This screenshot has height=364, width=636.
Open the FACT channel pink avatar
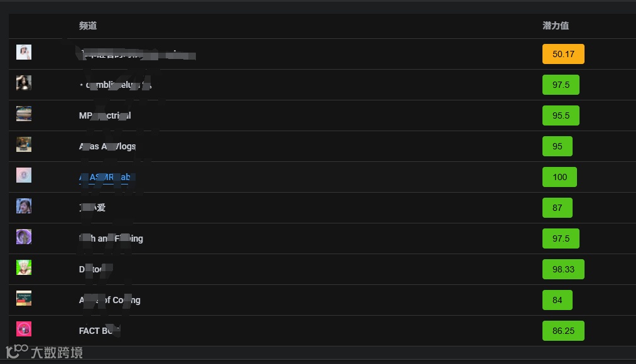pyautogui.click(x=23, y=329)
